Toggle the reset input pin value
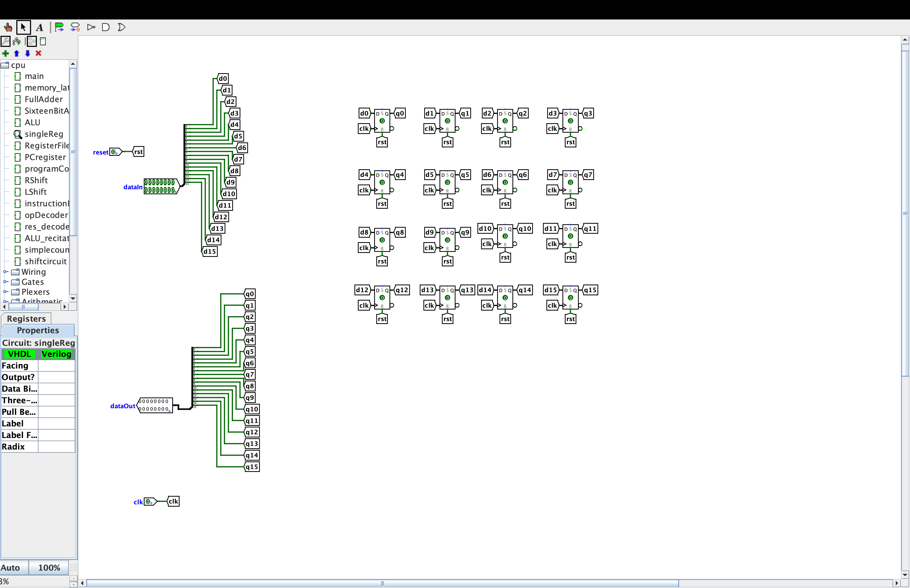The width and height of the screenshot is (910, 588). pyautogui.click(x=114, y=152)
